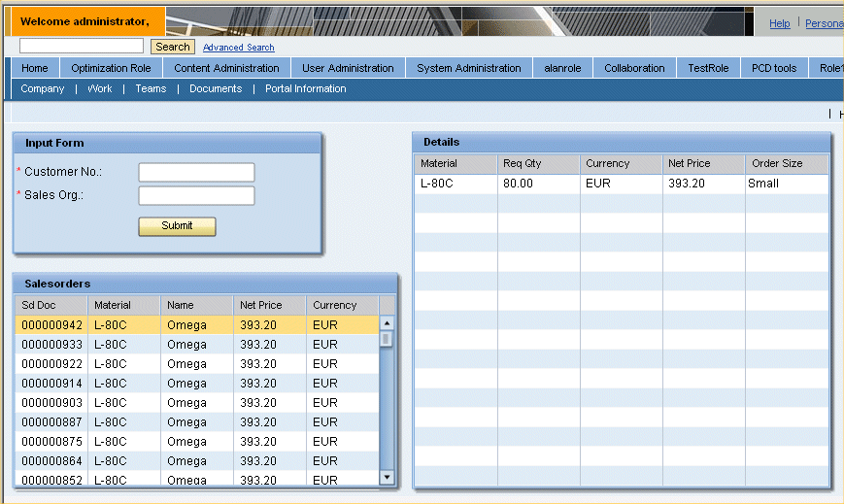This screenshot has width=844, height=504.
Task: Click the 80.00 Req Qty cell
Action: [538, 184]
